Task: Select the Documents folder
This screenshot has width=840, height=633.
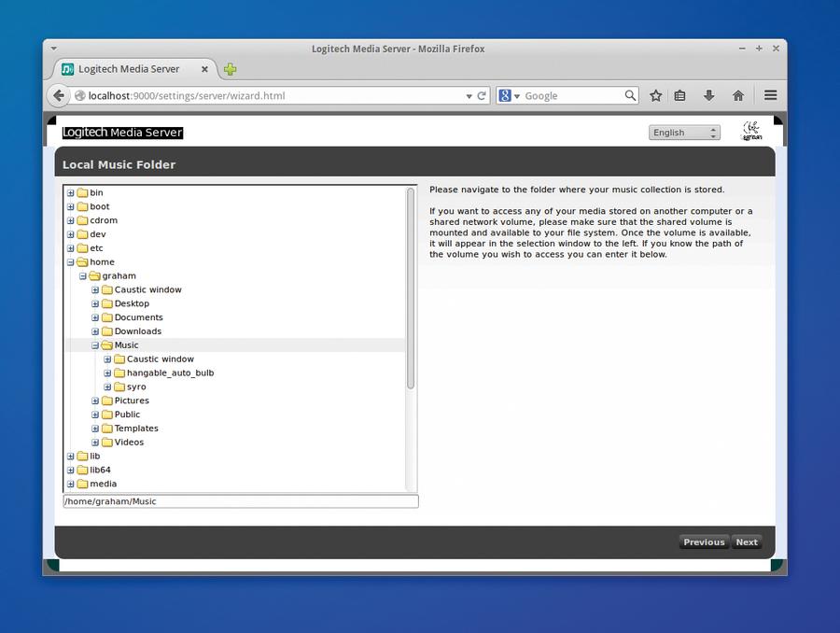Action: point(139,317)
